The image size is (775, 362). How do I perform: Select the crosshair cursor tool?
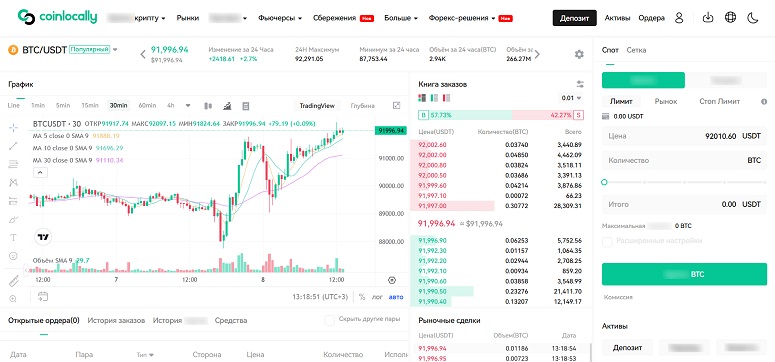coord(13,128)
